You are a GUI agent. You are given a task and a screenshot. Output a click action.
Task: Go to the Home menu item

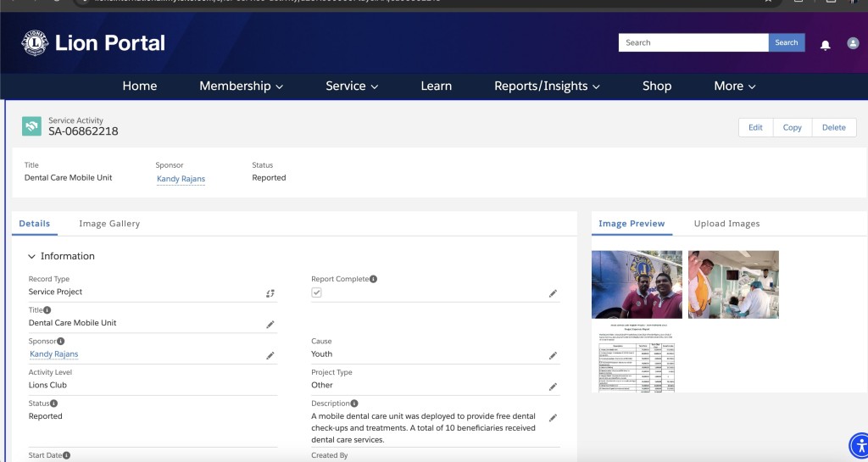tap(140, 86)
